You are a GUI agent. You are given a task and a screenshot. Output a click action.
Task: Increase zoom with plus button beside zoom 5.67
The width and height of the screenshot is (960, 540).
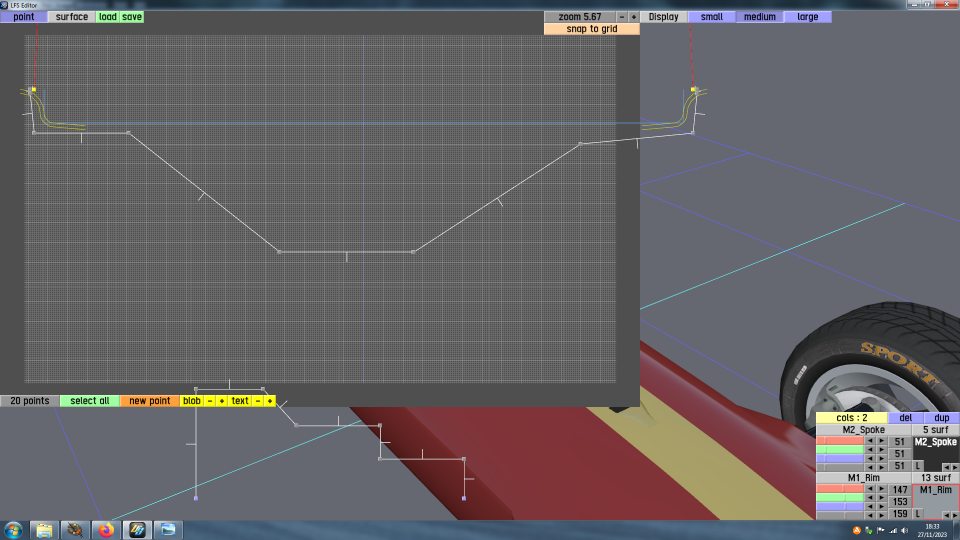(634, 17)
